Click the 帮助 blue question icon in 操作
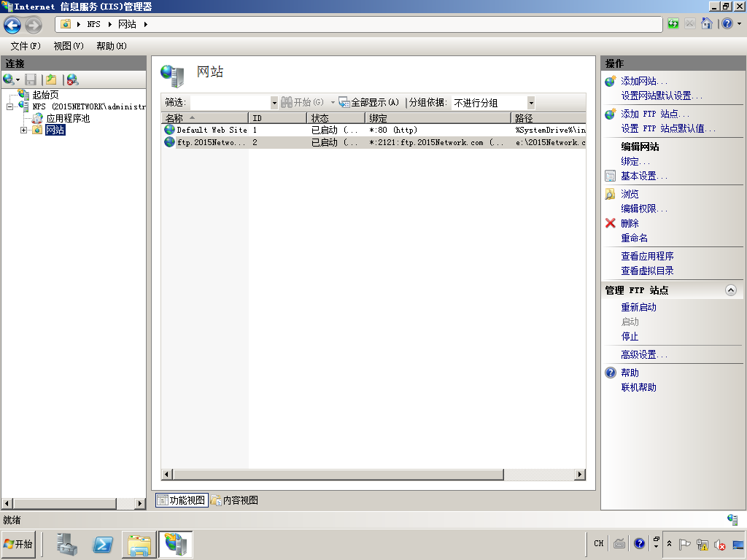747x560 pixels. coord(611,373)
